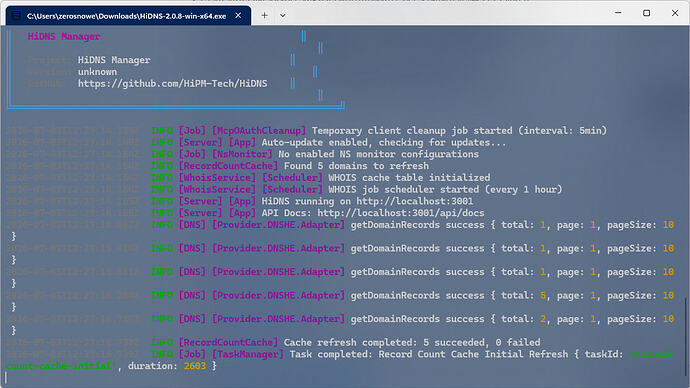Click the [NsMonitor] tag
This screenshot has height=388, width=690.
[242, 154]
